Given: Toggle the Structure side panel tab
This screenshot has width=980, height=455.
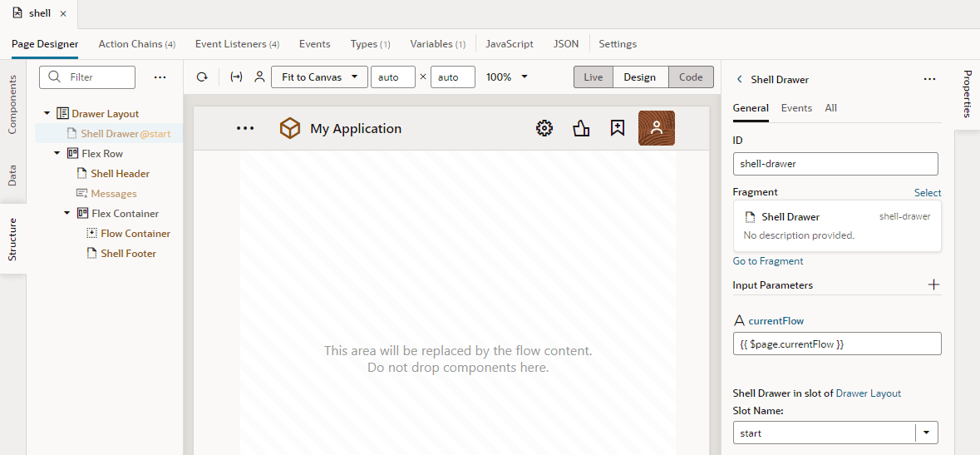Looking at the screenshot, I should click(12, 239).
